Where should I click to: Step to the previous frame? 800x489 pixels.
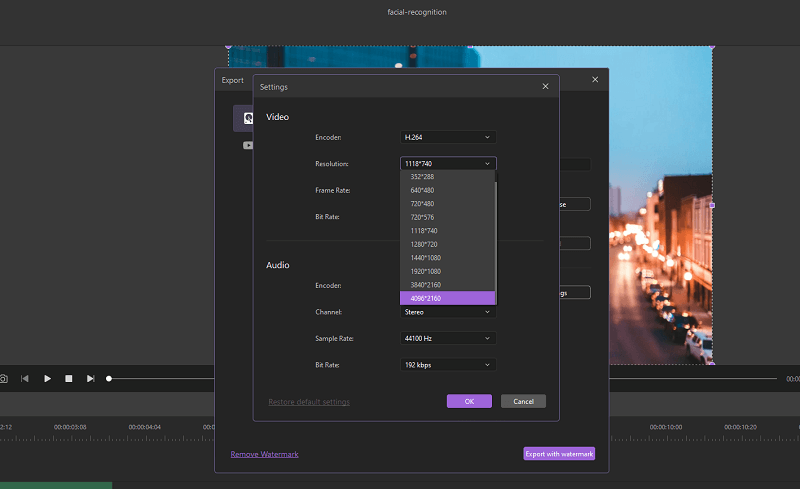(x=24, y=378)
